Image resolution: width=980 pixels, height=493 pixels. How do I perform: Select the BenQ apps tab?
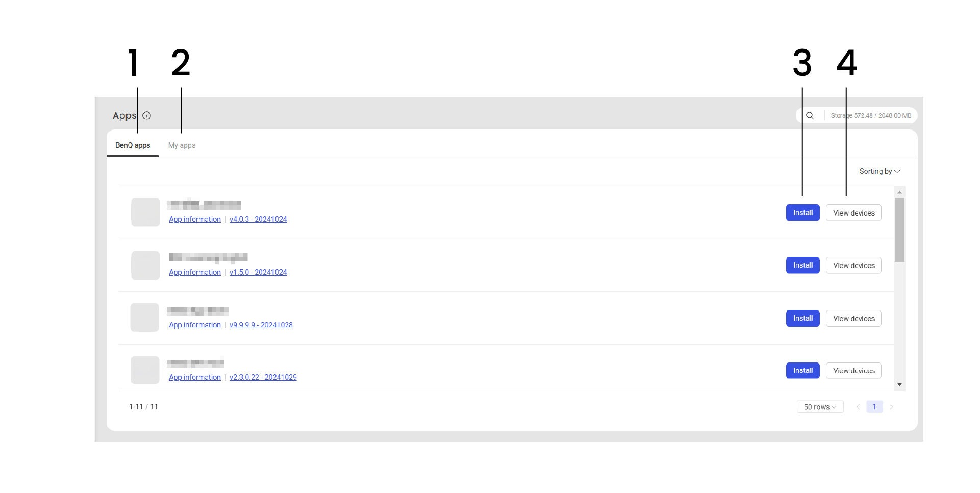[133, 145]
